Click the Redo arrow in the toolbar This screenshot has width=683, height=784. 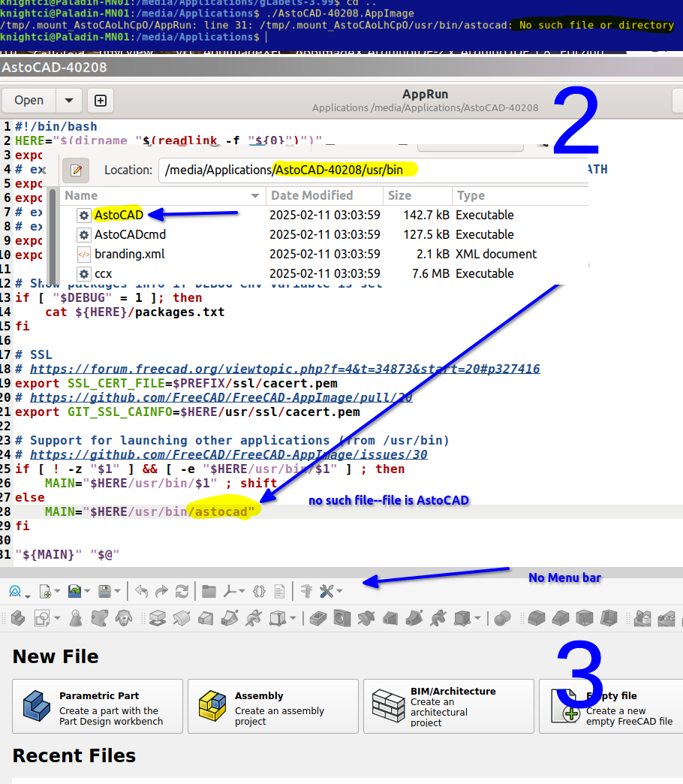(x=161, y=591)
